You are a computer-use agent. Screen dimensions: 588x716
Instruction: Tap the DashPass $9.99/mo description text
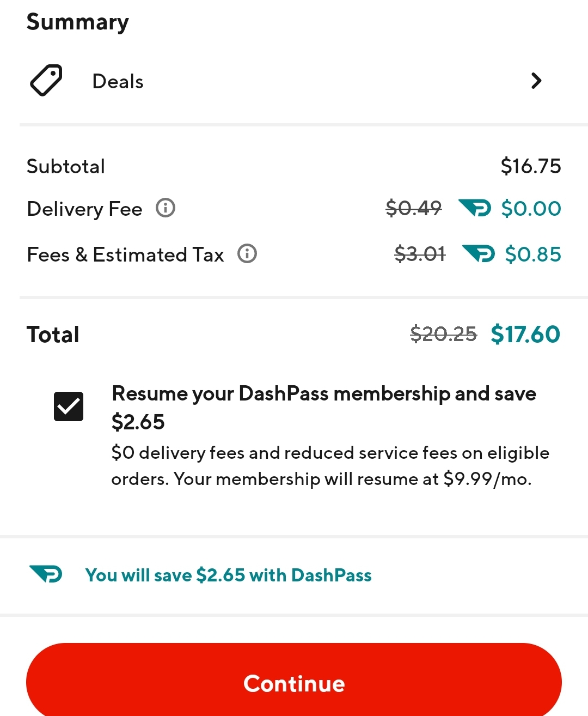click(330, 466)
